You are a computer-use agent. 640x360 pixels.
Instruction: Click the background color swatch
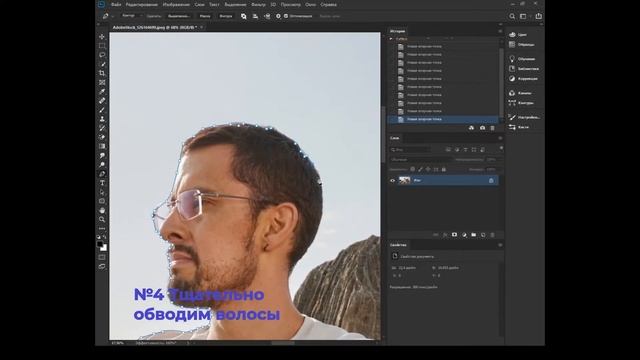(x=104, y=248)
